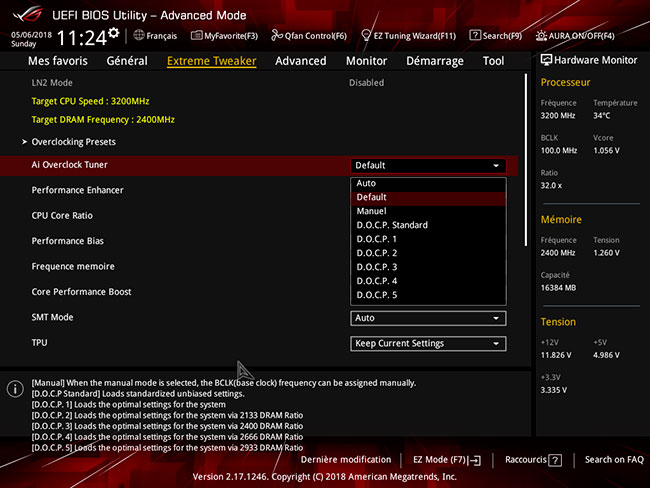Open Dernière modification log
Image resolution: width=650 pixels, height=488 pixels.
pos(346,460)
